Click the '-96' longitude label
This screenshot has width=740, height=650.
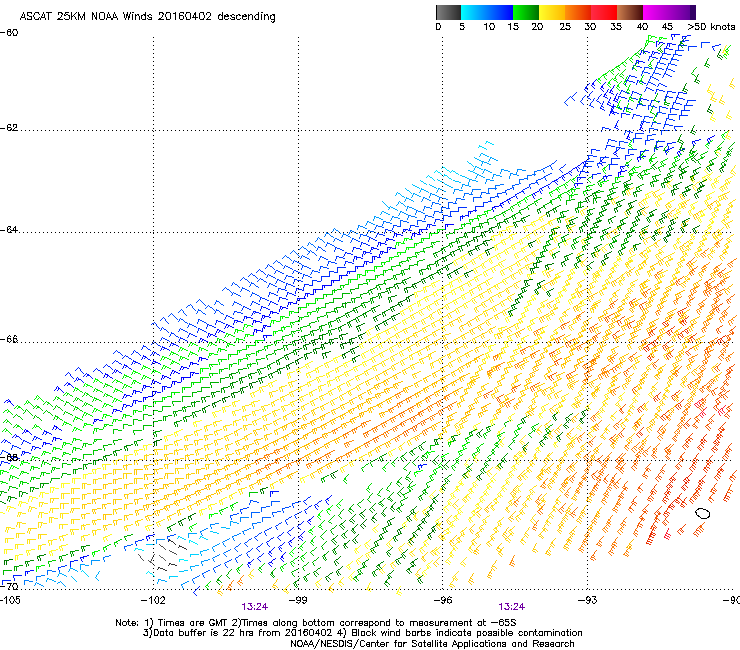click(x=443, y=600)
